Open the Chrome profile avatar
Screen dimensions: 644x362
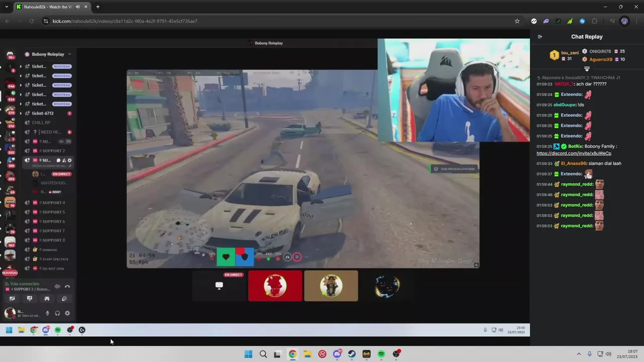click(x=624, y=21)
